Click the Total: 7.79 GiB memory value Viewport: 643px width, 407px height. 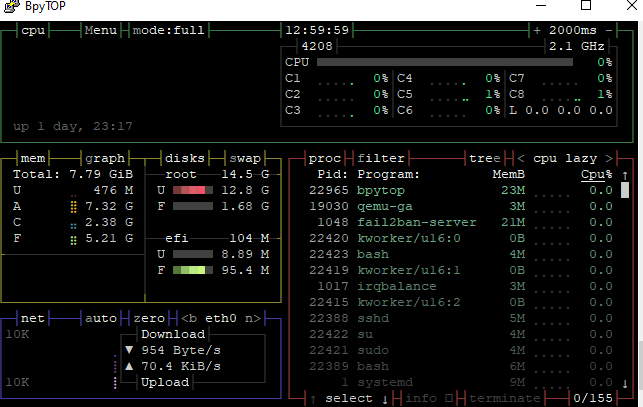click(x=73, y=174)
